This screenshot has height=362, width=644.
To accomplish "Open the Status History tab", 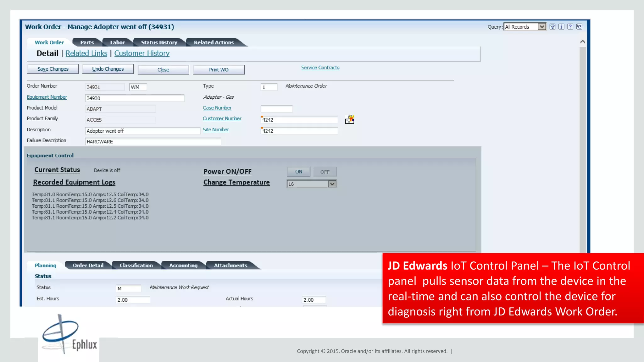I will point(159,42).
